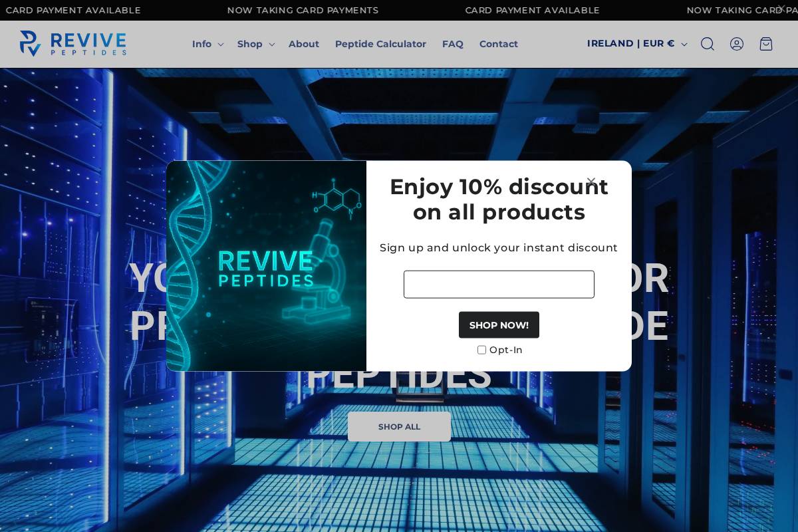This screenshot has width=798, height=532.
Task: Click the SHOP ALL button
Action: coord(399,427)
